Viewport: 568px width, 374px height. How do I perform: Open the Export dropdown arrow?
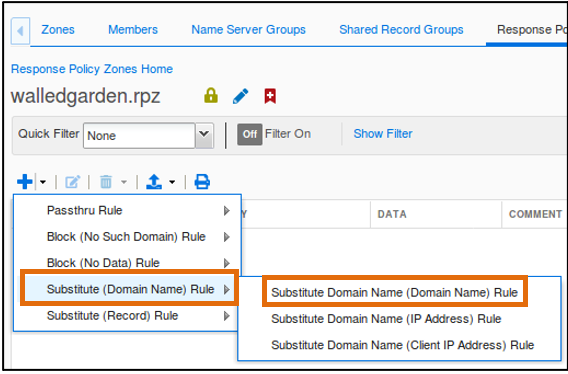172,182
